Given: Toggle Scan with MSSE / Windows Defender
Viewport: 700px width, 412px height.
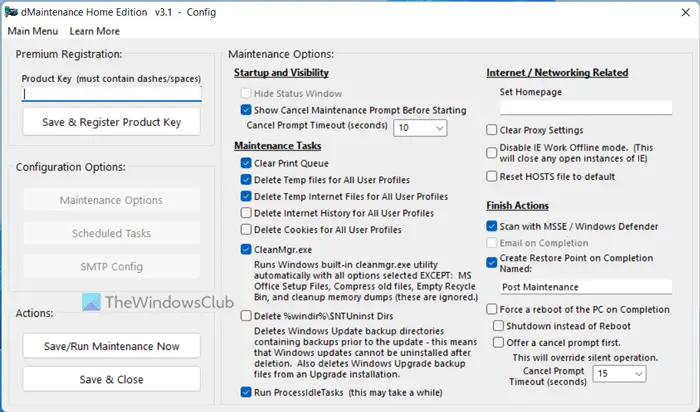Looking at the screenshot, I should tap(492, 226).
